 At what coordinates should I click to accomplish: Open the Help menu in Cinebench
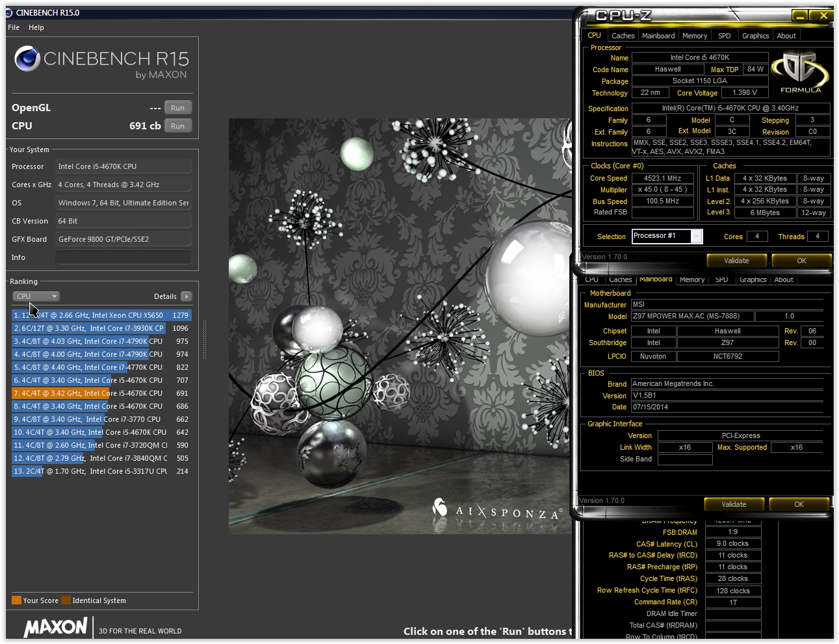pyautogui.click(x=36, y=27)
